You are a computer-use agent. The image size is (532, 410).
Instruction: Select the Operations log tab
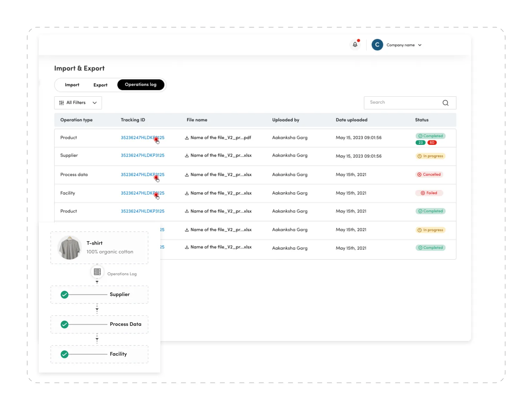tap(141, 85)
